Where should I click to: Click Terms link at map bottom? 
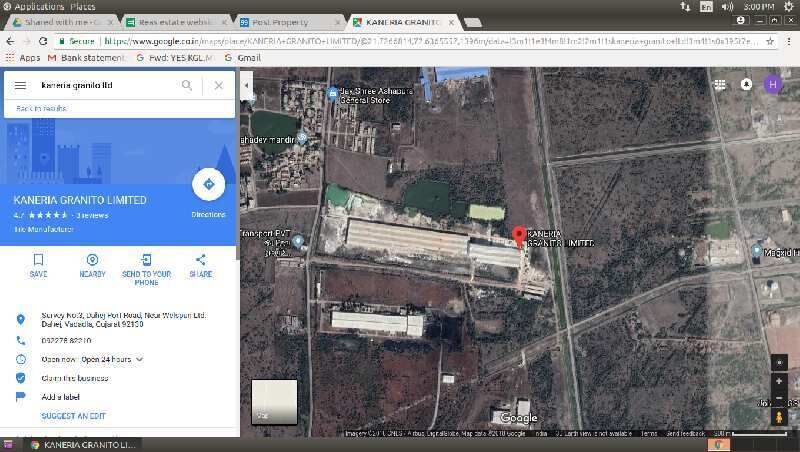pyautogui.click(x=649, y=433)
